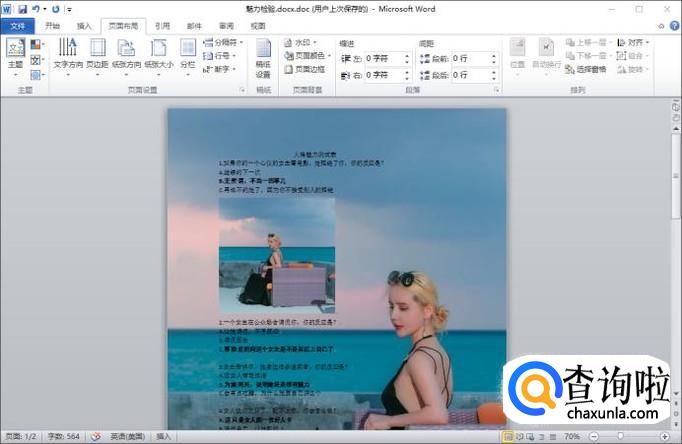Click the Word help question mark icon

(x=673, y=26)
